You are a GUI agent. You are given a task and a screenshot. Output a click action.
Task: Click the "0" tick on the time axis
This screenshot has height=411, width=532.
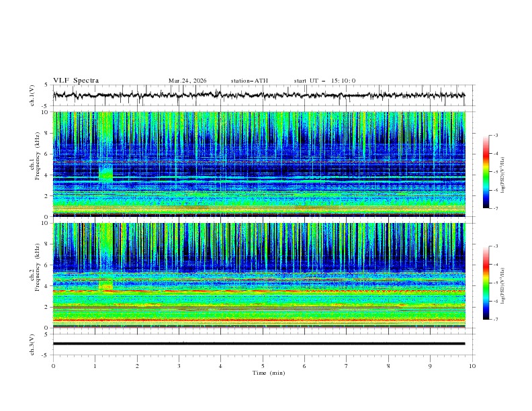[x=53, y=366]
